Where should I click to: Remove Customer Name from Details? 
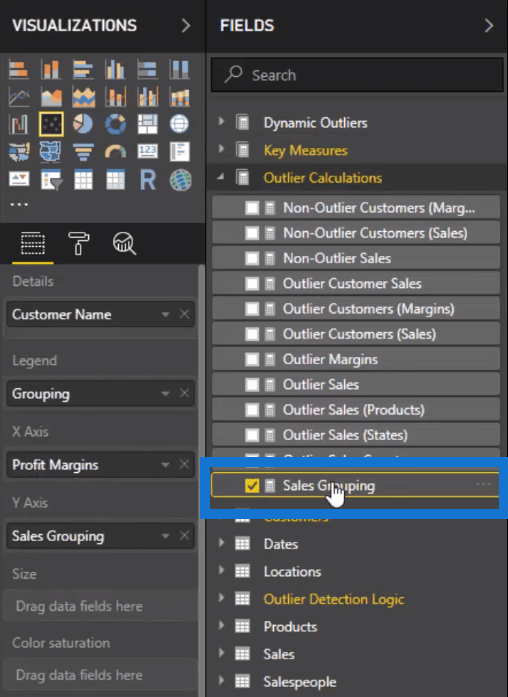pyautogui.click(x=184, y=314)
